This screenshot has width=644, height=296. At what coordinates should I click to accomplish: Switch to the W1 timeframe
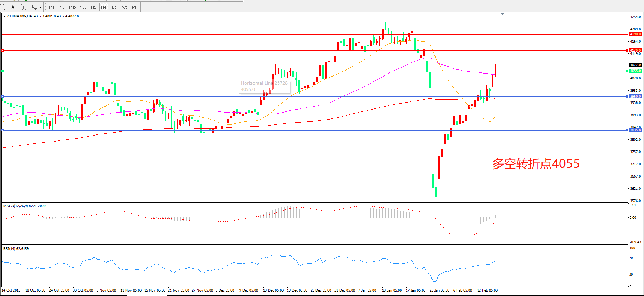pyautogui.click(x=125, y=7)
